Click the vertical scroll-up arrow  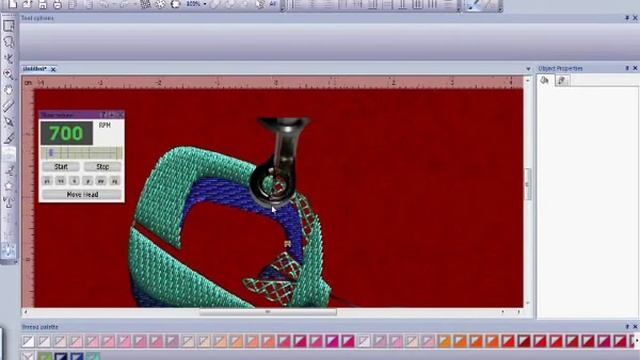528,81
